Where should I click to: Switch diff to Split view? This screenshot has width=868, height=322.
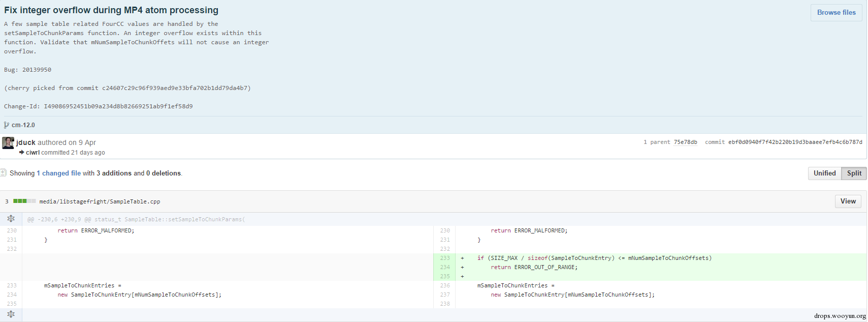point(854,173)
